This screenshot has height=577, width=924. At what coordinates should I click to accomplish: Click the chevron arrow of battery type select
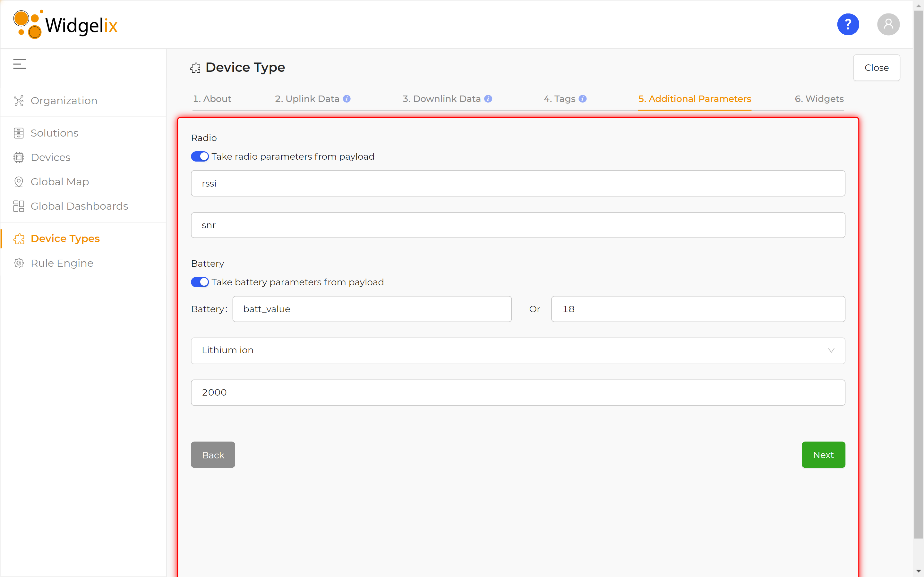pos(831,350)
